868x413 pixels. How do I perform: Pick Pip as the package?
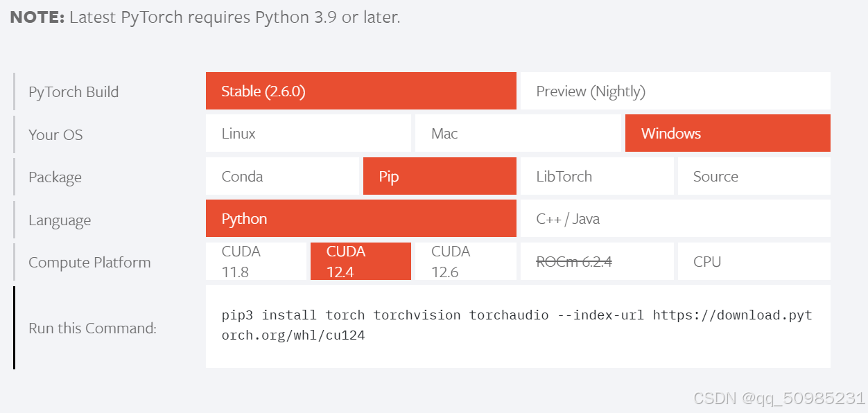click(x=440, y=176)
